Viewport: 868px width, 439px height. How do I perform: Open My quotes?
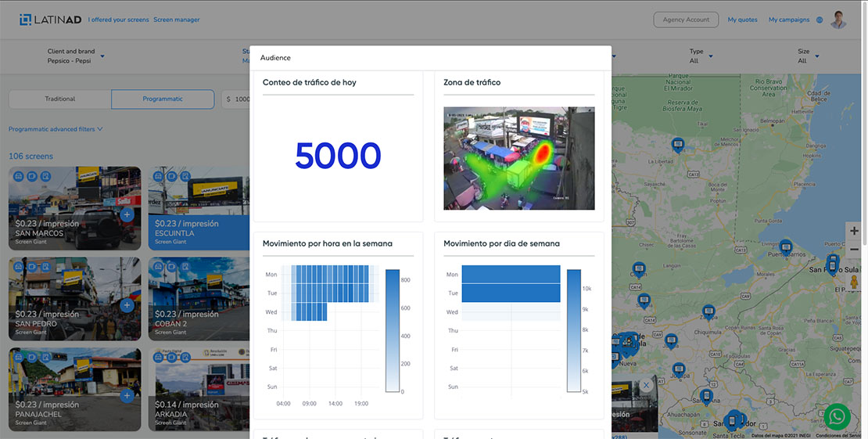pos(742,20)
